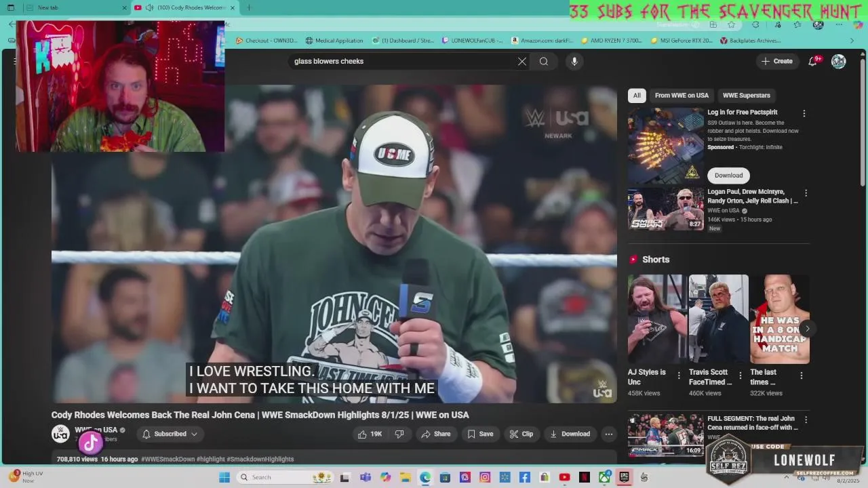This screenshot has height=488, width=868.
Task: Click the #WWESmackDown hashtag
Action: pos(167,459)
